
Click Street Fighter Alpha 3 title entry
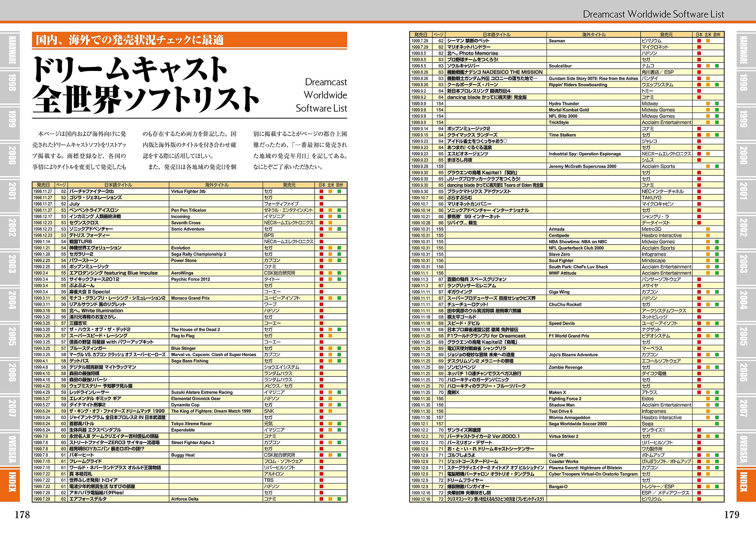click(193, 442)
